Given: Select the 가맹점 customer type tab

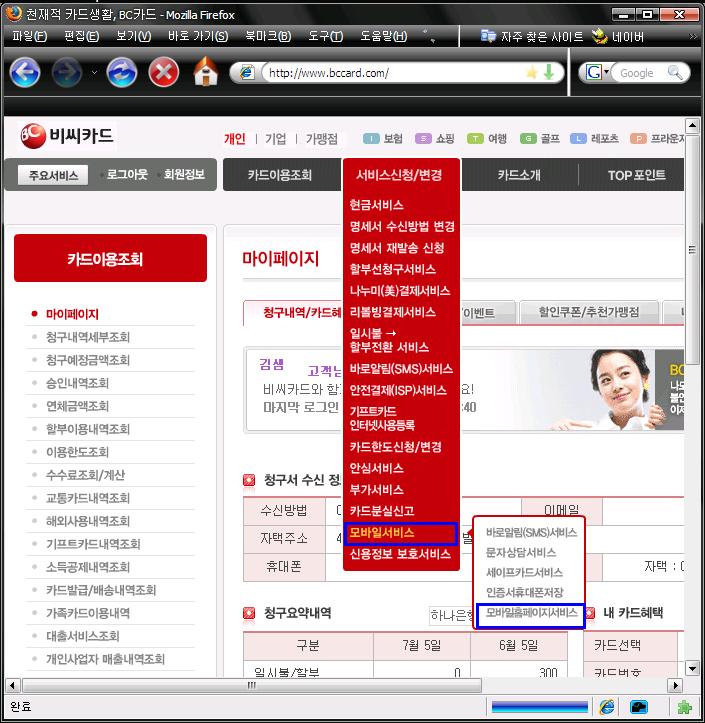Looking at the screenshot, I should click(x=322, y=139).
